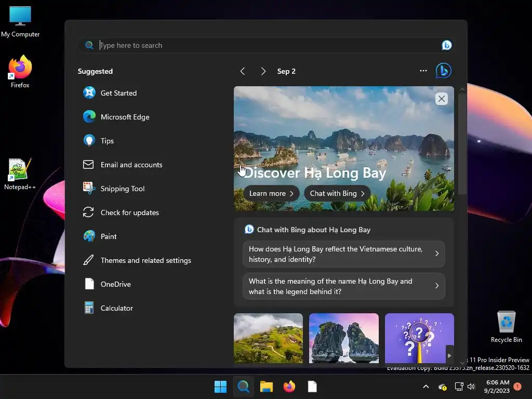Open the question marks quiz thumbnail
The height and width of the screenshot is (399, 532).
[x=419, y=338]
